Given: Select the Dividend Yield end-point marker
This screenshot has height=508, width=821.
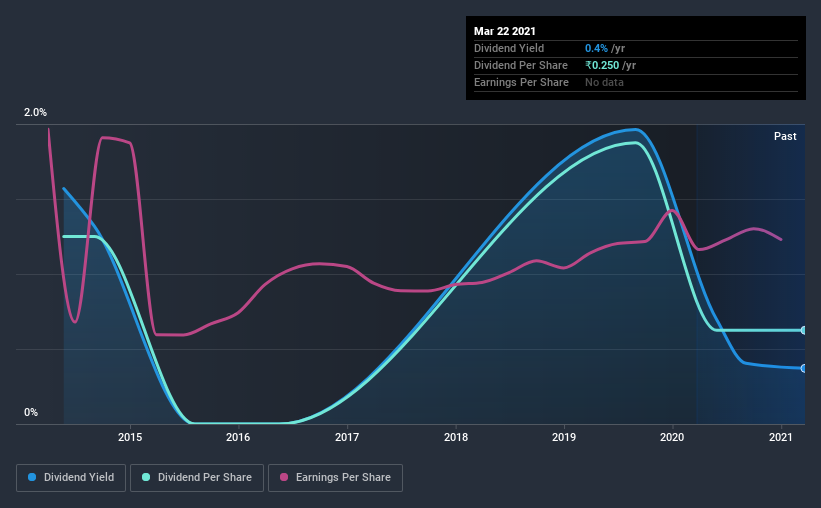Looking at the screenshot, I should pos(803,369).
